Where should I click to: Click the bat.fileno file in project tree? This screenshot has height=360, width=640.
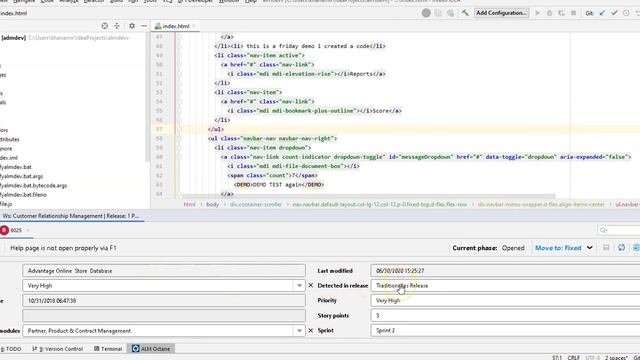(23, 195)
